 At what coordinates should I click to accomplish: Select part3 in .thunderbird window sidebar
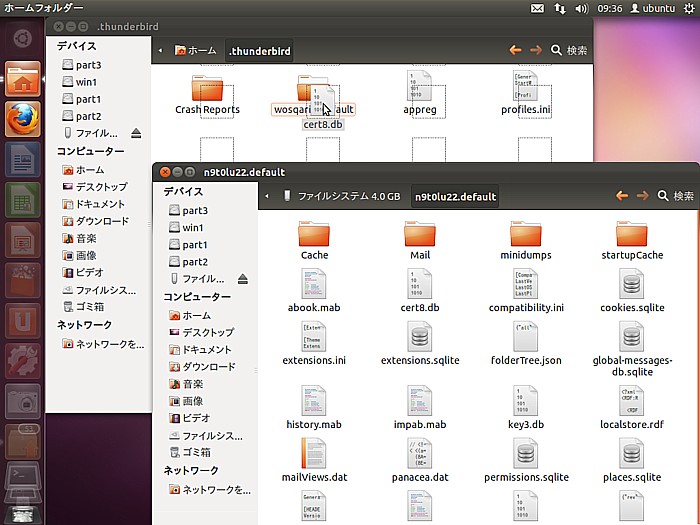[82, 65]
